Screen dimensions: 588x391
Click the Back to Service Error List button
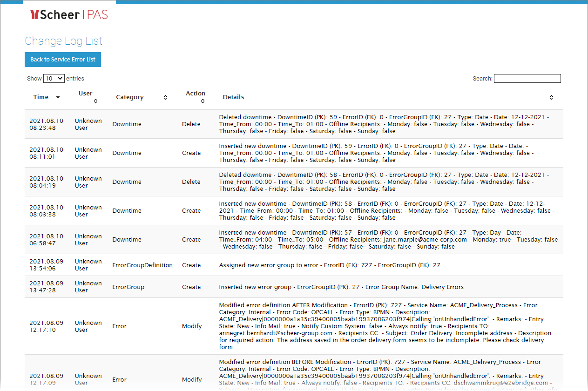(62, 59)
